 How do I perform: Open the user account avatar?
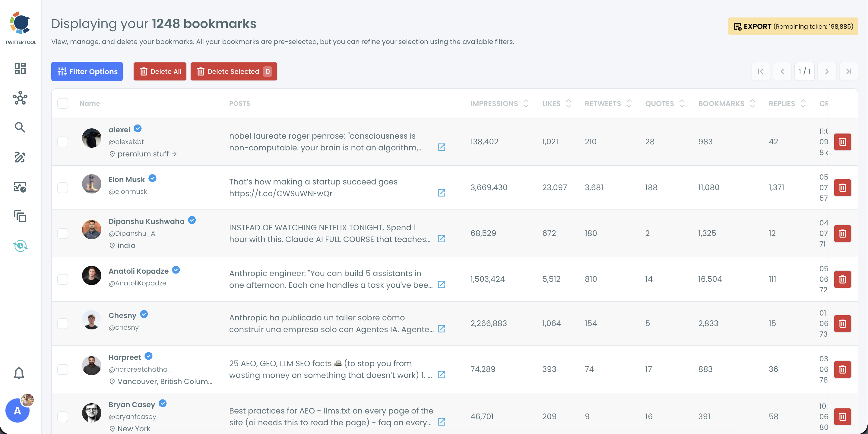[x=17, y=410]
